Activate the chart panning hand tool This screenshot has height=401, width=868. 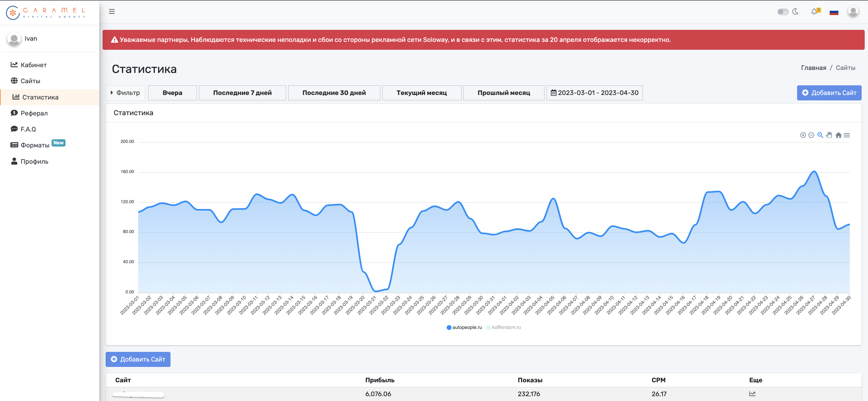pyautogui.click(x=829, y=135)
